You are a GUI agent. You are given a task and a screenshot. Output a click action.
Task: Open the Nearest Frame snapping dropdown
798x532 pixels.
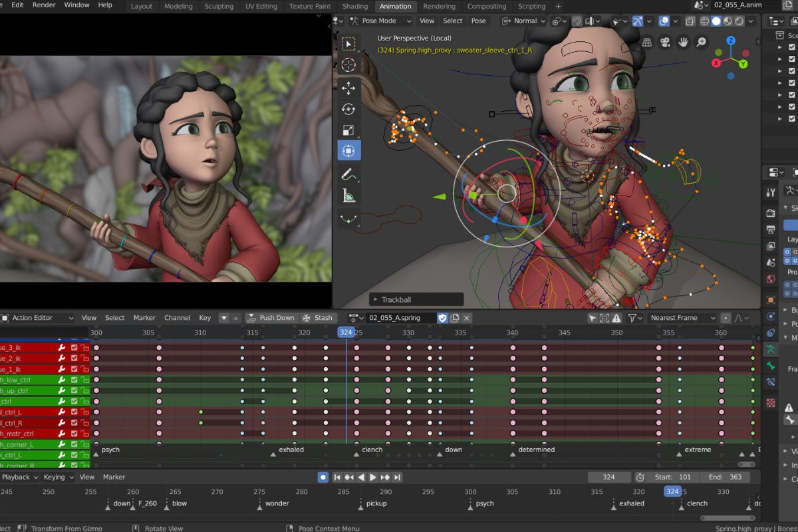[x=682, y=318]
